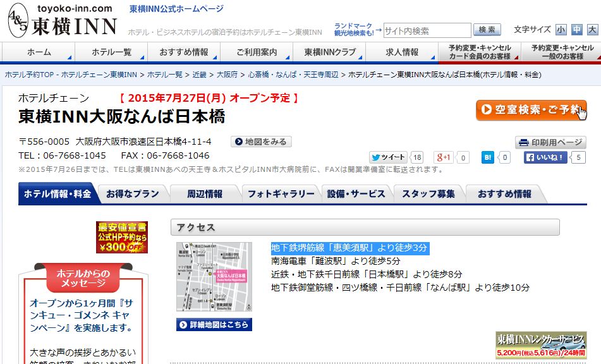Click the 東横INNレンタカーサービス banner
The width and height of the screenshot is (601, 364).
[x=541, y=345]
